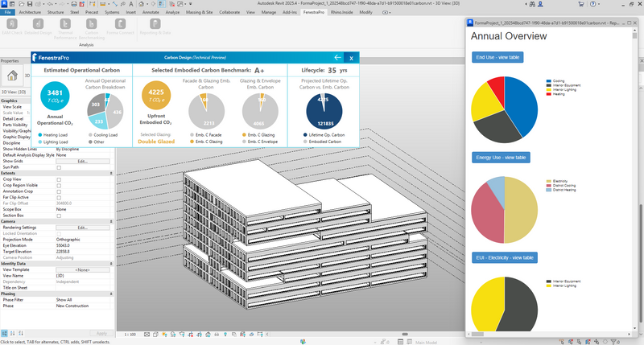Switch to the Manage ribbon tab
This screenshot has height=345, width=644.
[269, 12]
